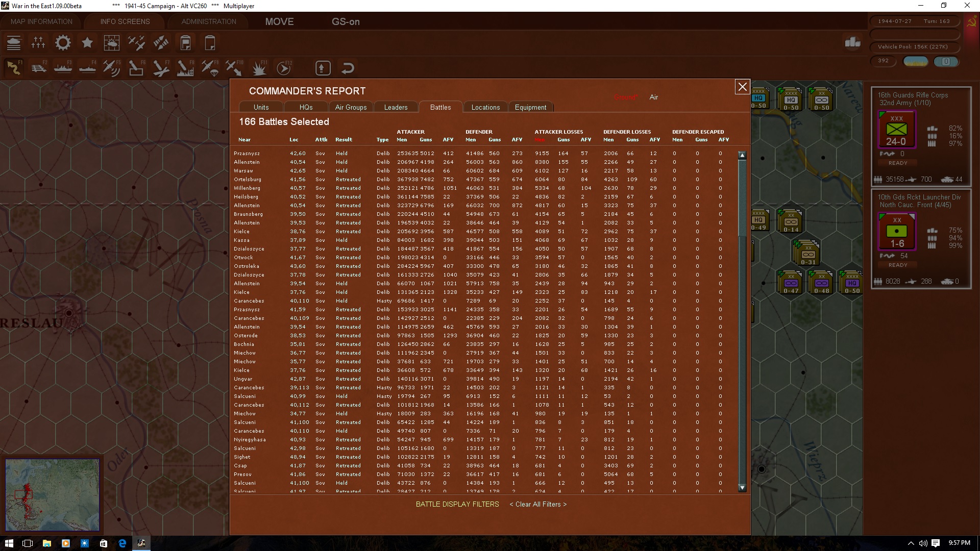
Task: Select the Move mode F1 icon
Action: point(14,68)
